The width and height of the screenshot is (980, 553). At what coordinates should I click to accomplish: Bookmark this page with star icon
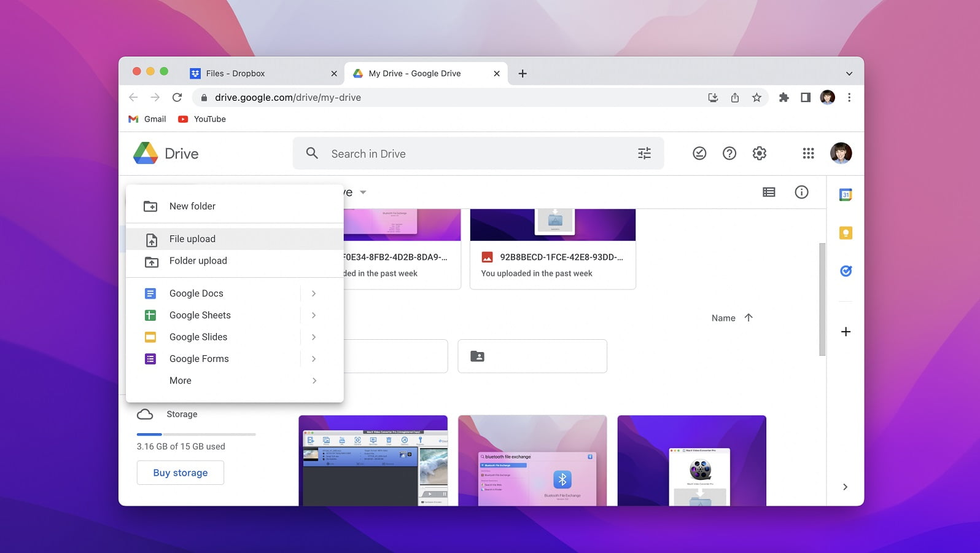[x=756, y=97]
